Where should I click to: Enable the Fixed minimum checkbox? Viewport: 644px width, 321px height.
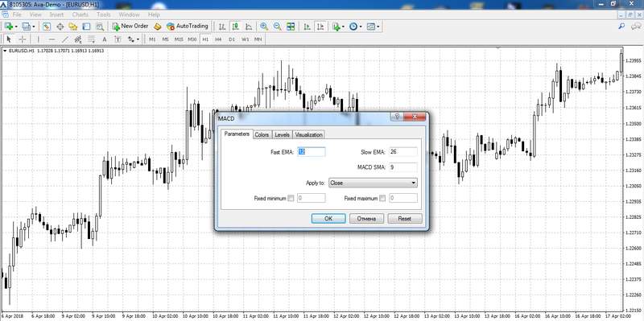(x=291, y=198)
